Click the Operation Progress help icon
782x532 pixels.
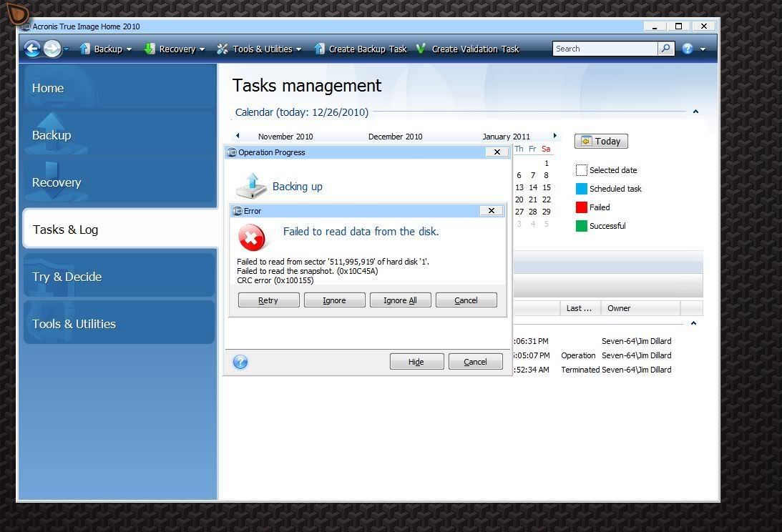(x=240, y=362)
